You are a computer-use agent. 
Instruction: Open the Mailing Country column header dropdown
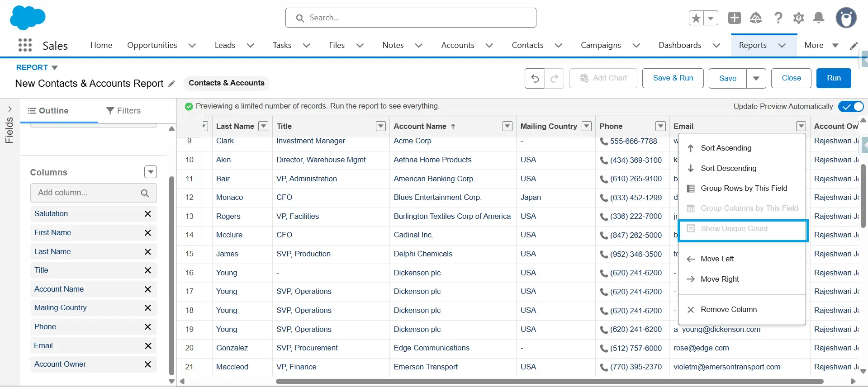click(587, 126)
